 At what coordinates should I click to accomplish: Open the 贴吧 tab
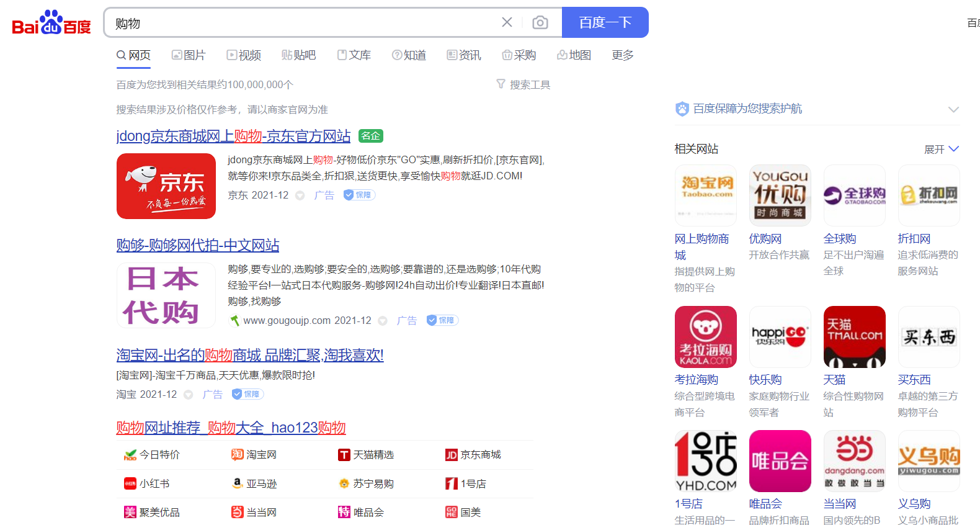(298, 55)
